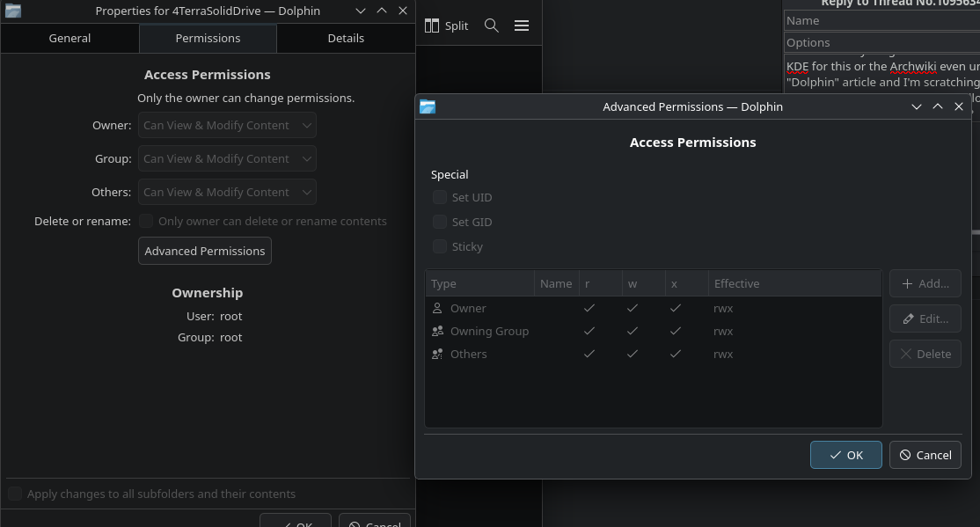This screenshot has width=980, height=527.
Task: Click the x column header
Action: click(687, 284)
